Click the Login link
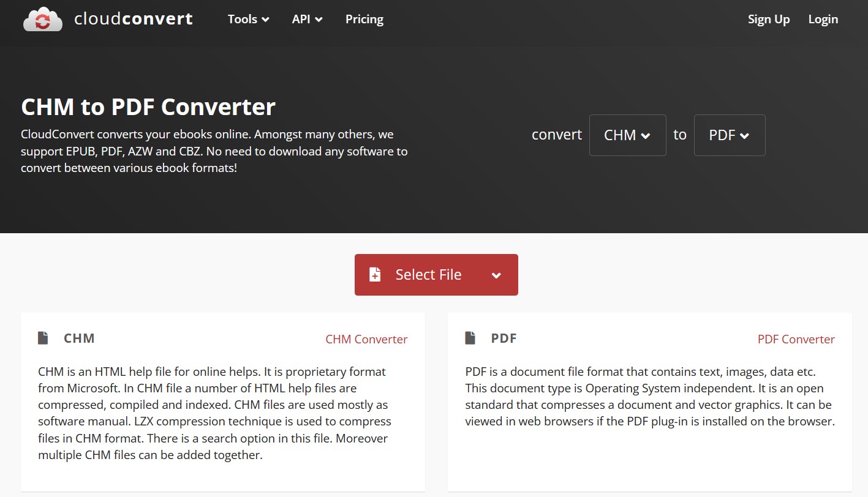 [823, 20]
